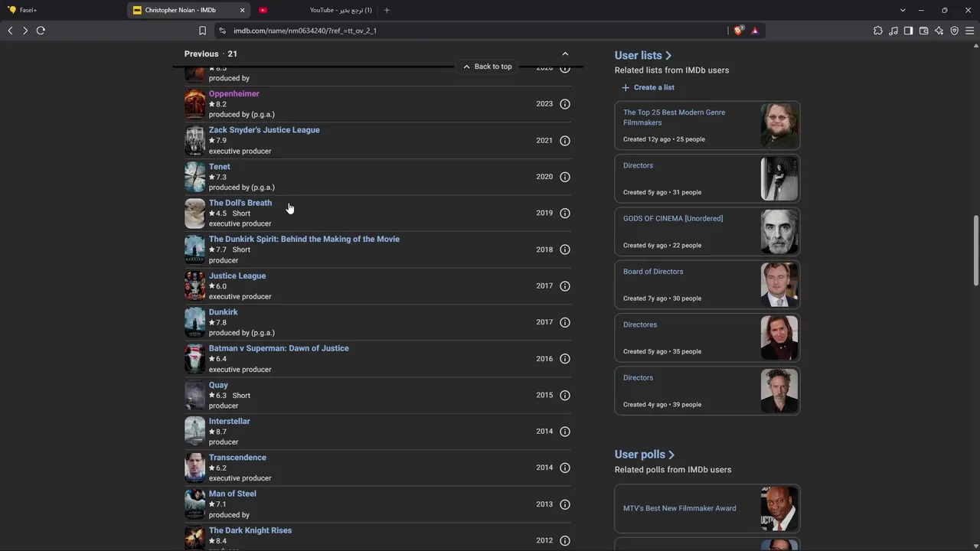This screenshot has height=551, width=980.
Task: Open the tab search dropdown
Action: (x=903, y=10)
